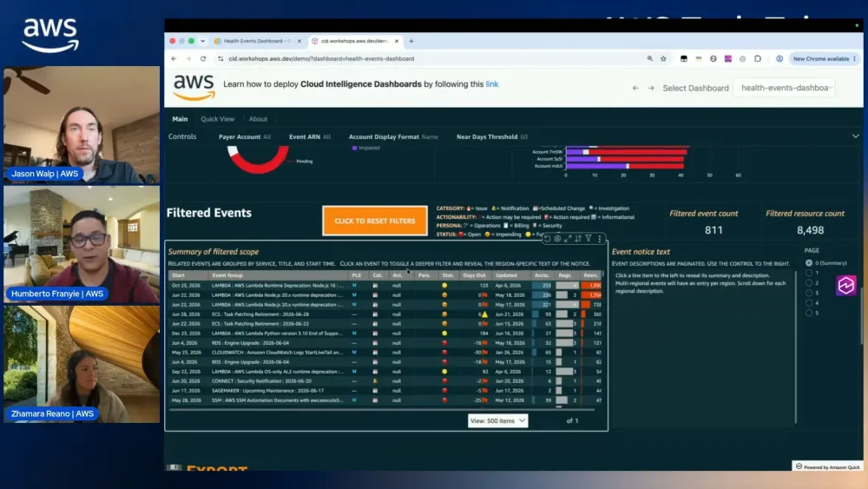
Task: Select page 2 radio button
Action: pyautogui.click(x=809, y=283)
